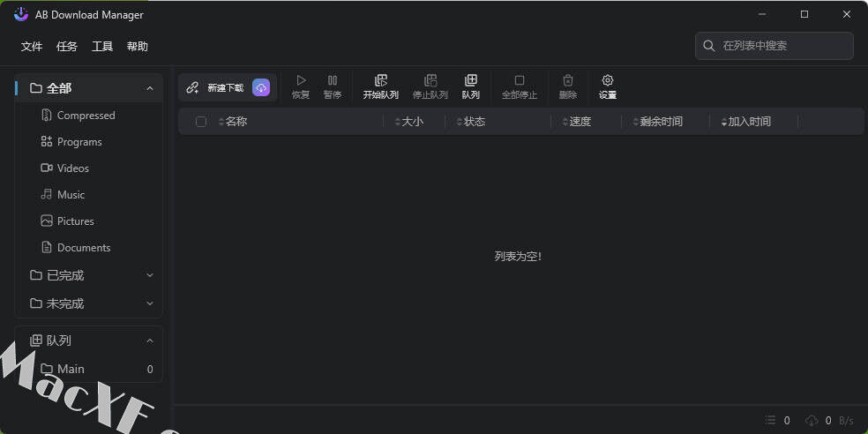Click the 停止队列 stop queue icon
The height and width of the screenshot is (434, 868).
[x=430, y=81]
